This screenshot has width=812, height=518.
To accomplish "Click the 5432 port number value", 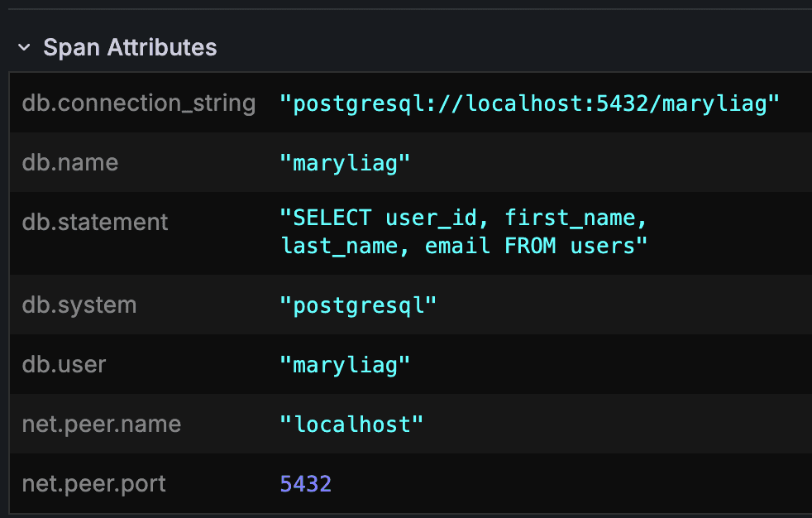I will (x=305, y=483).
